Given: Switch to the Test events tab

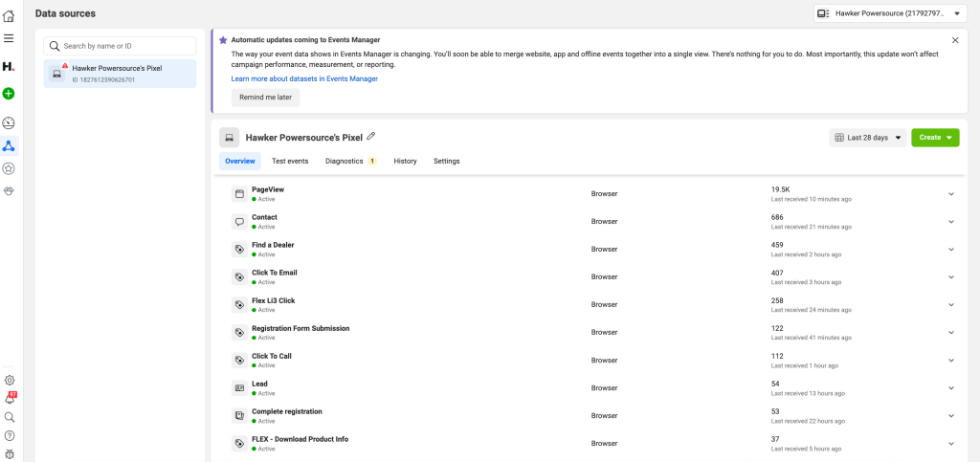Looking at the screenshot, I should click(x=290, y=161).
